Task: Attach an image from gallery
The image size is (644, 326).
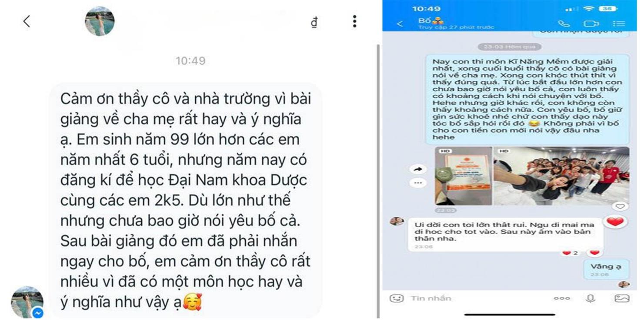Action: click(x=622, y=299)
